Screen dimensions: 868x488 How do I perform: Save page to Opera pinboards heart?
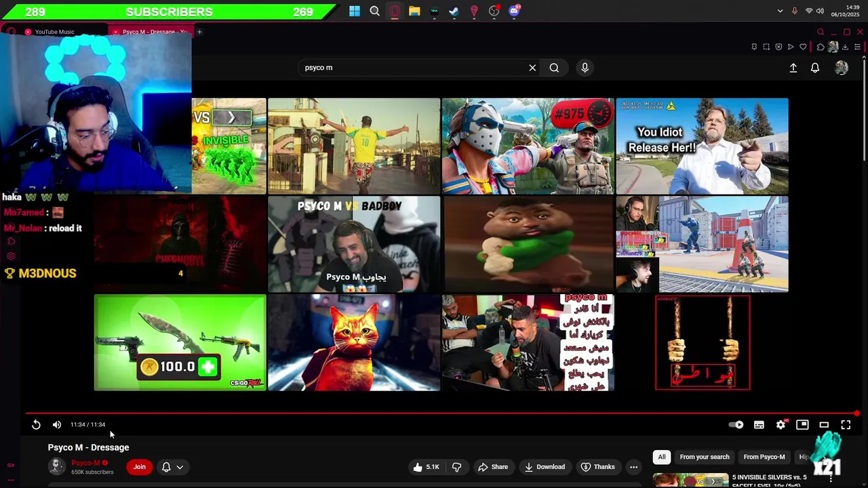pos(803,47)
